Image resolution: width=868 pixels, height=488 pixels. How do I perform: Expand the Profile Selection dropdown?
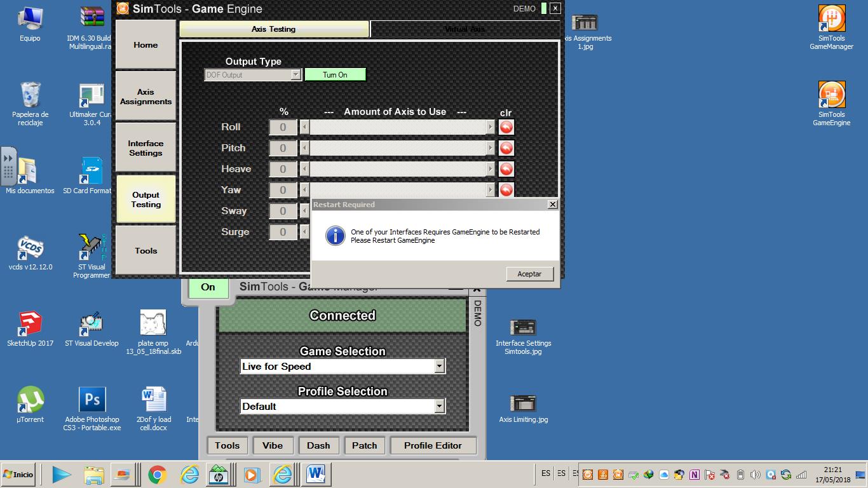pyautogui.click(x=439, y=407)
